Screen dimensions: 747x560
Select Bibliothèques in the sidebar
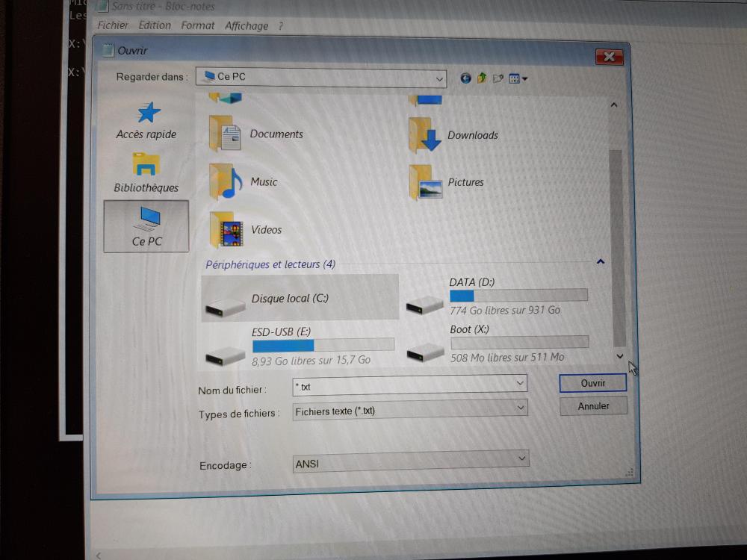[146, 172]
